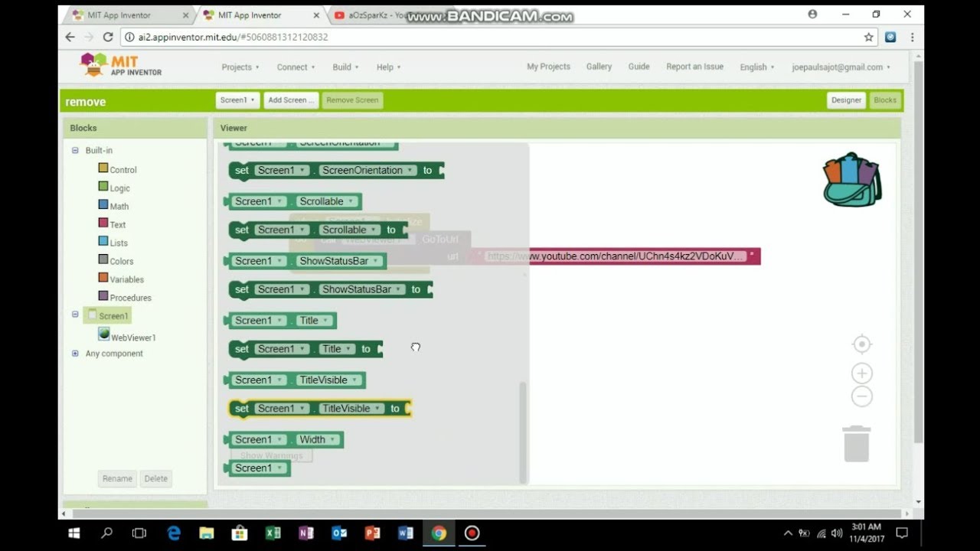Image resolution: width=980 pixels, height=551 pixels.
Task: Zoom out with the minus icon
Action: (862, 396)
